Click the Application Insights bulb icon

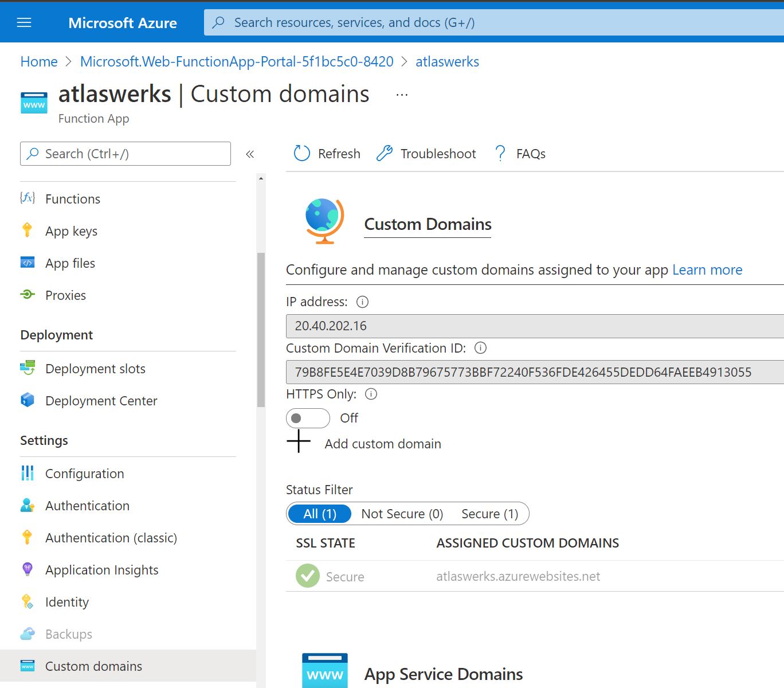coord(27,569)
